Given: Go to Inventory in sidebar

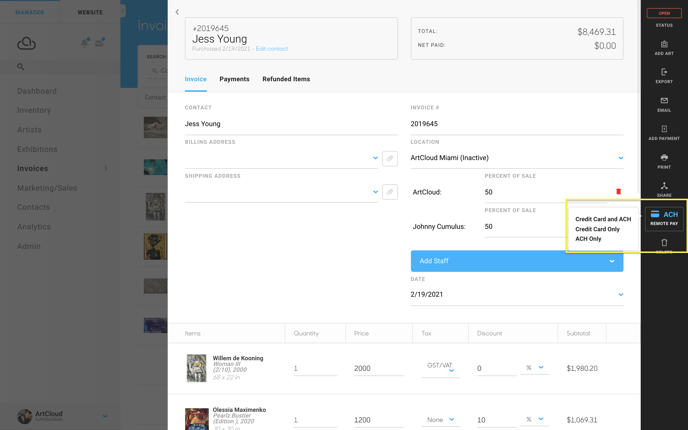Looking at the screenshot, I should [34, 110].
